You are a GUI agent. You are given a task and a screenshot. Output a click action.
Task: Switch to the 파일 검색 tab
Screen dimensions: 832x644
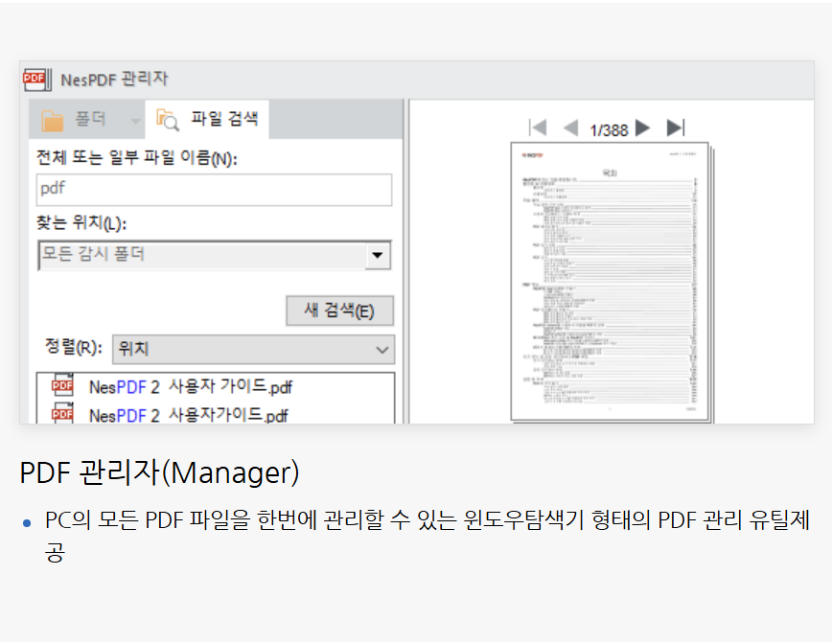tap(207, 119)
